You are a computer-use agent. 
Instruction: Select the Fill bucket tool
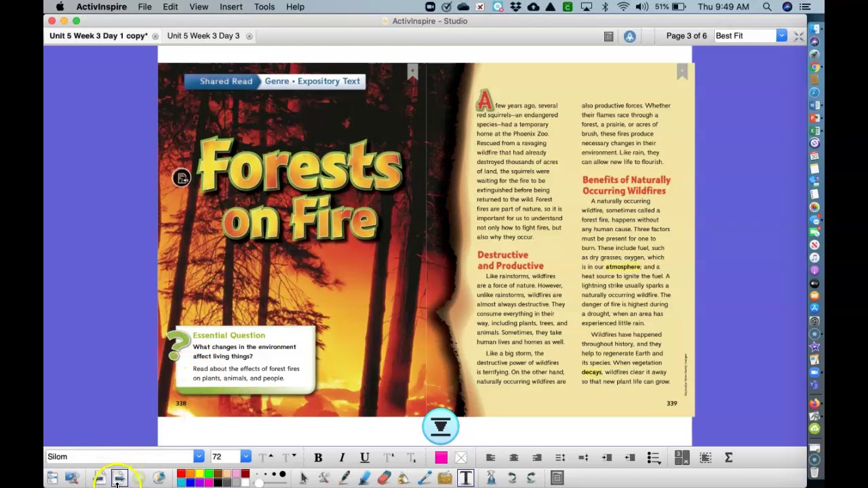coord(404,478)
